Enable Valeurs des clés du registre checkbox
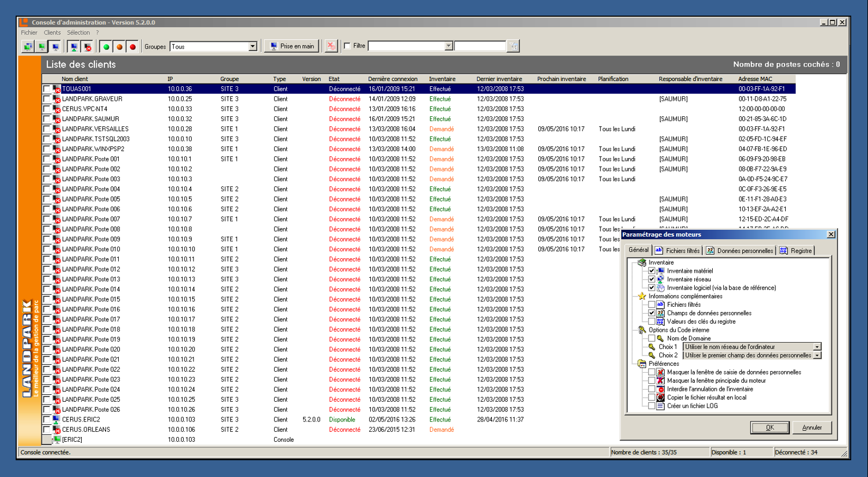Screen dimensions: 868x477 point(652,321)
